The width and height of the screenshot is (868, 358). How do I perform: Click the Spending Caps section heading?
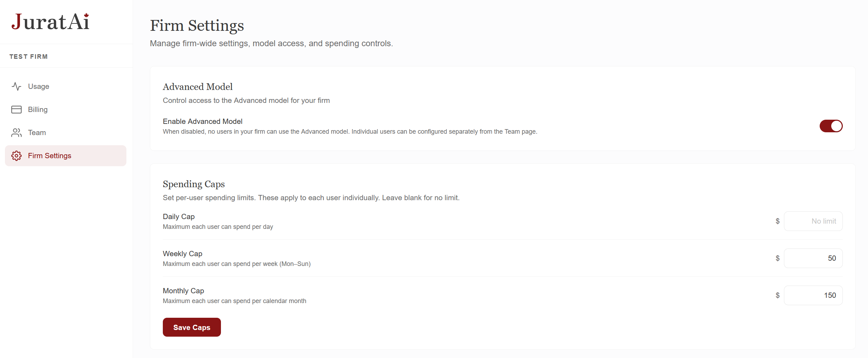(x=194, y=184)
